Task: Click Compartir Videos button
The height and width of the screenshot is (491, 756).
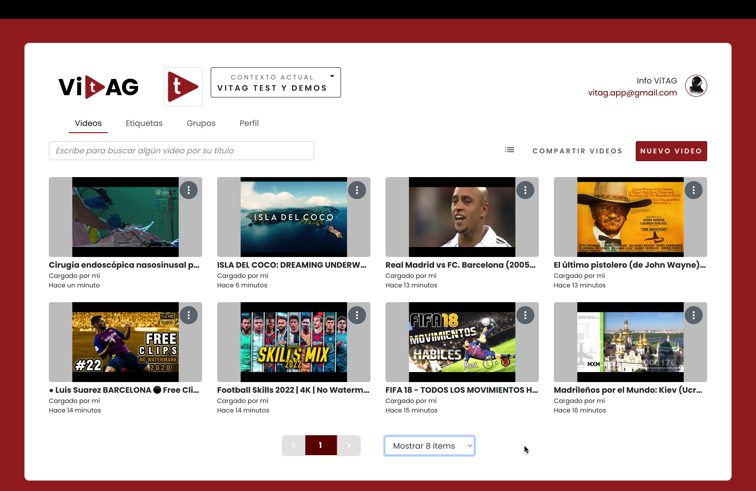Action: point(577,151)
